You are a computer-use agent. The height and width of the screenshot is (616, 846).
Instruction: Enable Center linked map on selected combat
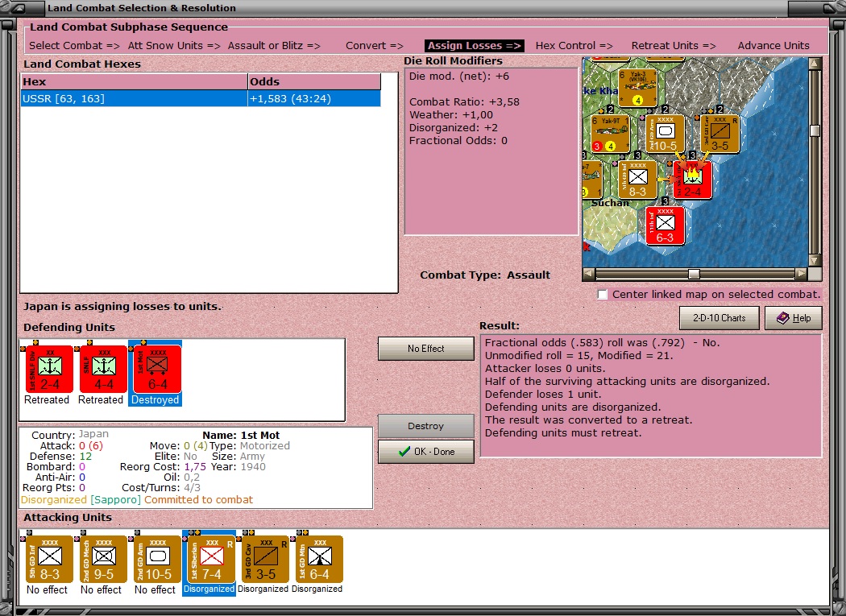click(x=602, y=295)
